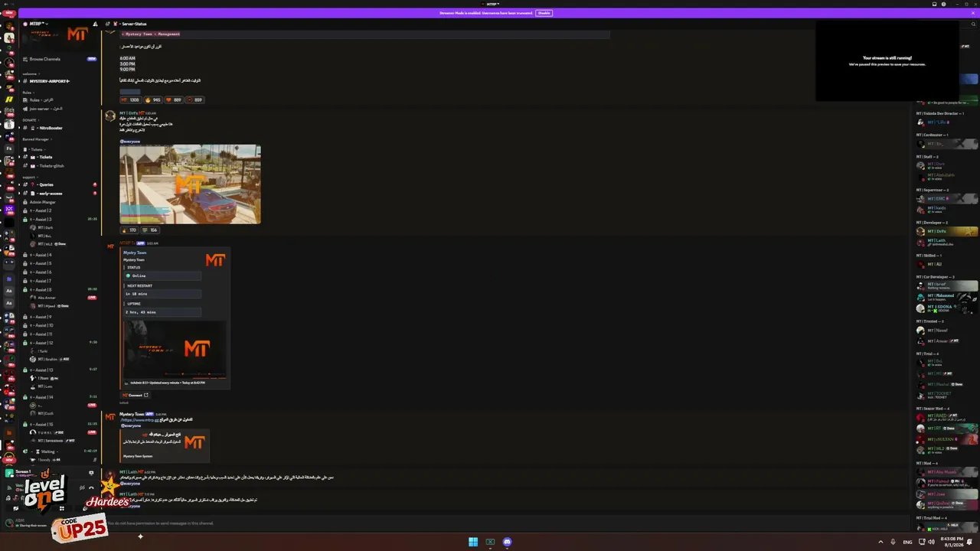
Task: Click MT | DrPz message avatar
Action: [x=110, y=116]
